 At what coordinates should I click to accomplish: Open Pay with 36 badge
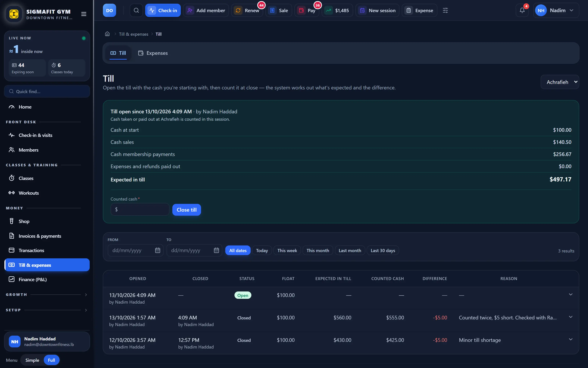point(307,10)
